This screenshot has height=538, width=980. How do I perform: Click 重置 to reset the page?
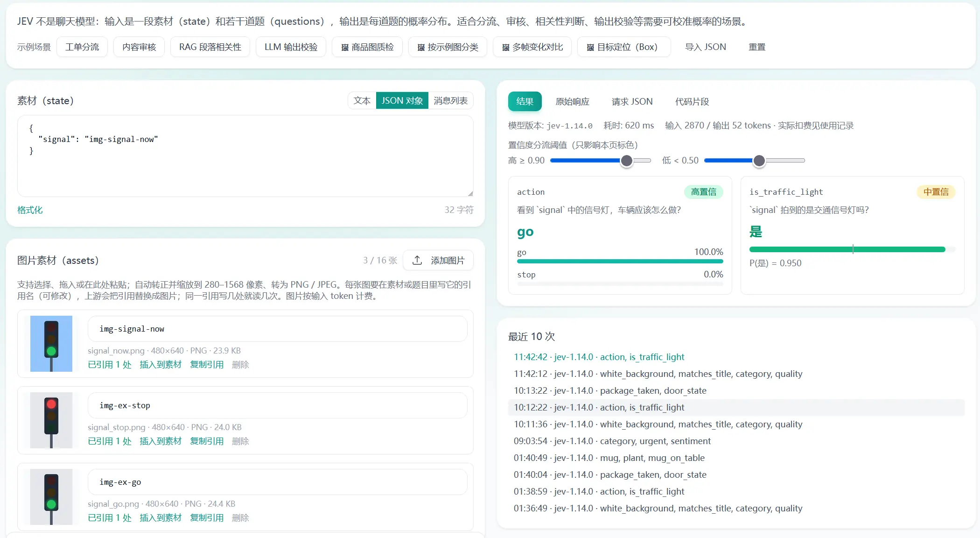tap(757, 47)
